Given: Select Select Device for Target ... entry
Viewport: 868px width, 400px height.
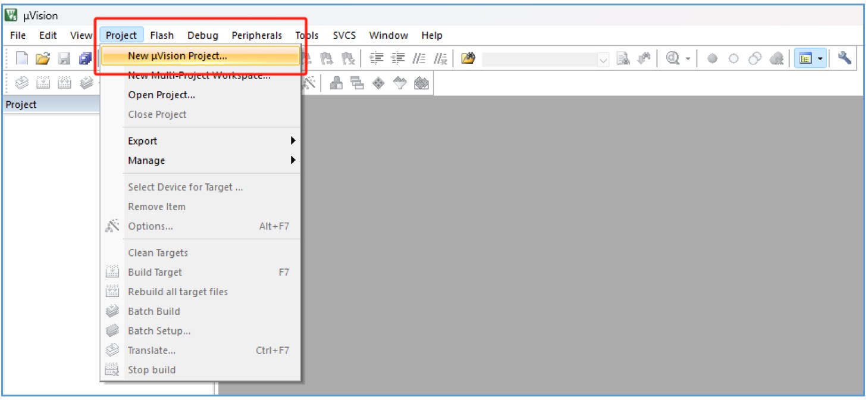Looking at the screenshot, I should tap(200, 187).
